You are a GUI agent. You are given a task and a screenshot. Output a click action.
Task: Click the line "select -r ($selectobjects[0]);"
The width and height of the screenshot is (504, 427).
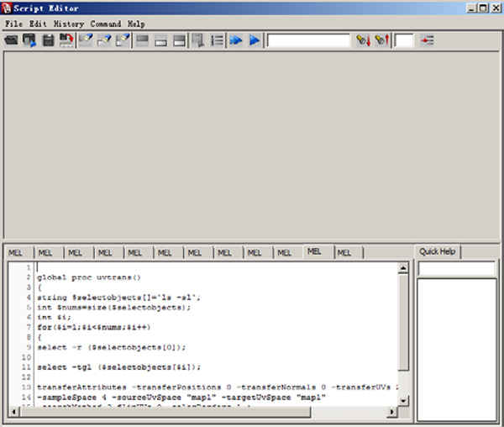111,347
